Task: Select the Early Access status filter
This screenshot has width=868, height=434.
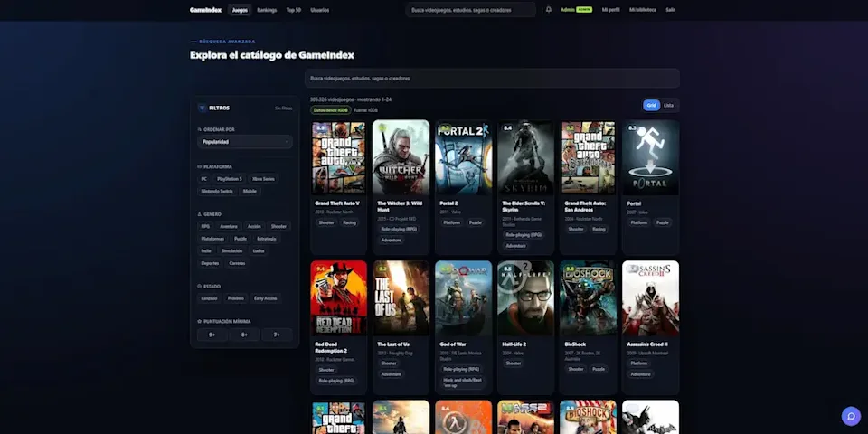Action: pyautogui.click(x=266, y=298)
